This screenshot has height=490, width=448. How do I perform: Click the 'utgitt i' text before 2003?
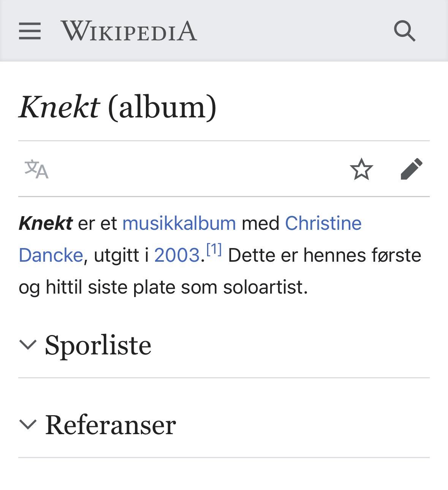121,255
